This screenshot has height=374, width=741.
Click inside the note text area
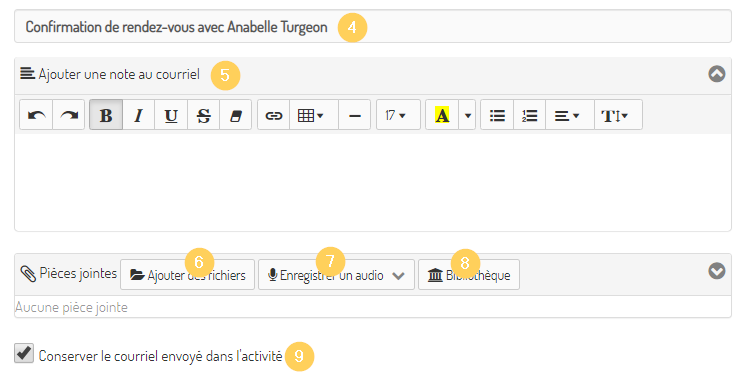pos(373,182)
